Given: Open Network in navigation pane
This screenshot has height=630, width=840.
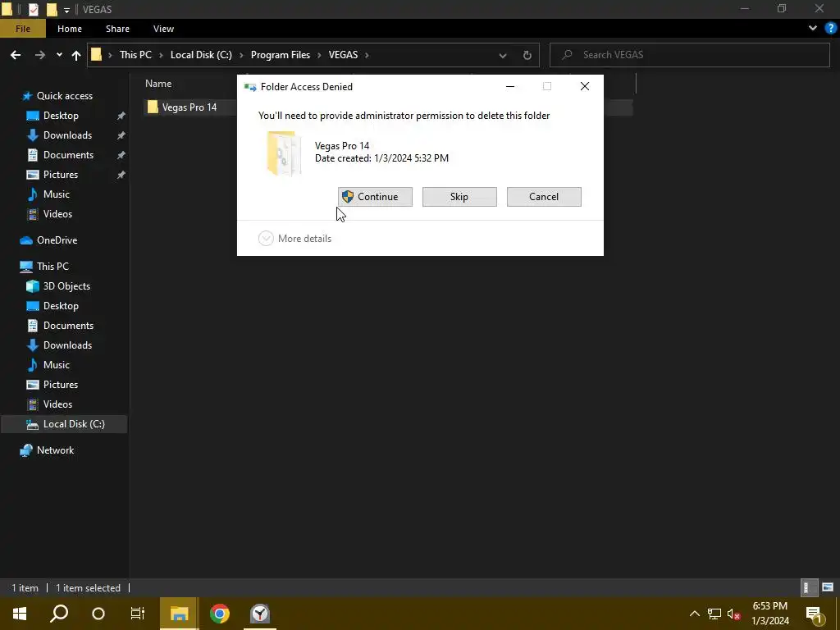Looking at the screenshot, I should point(55,450).
